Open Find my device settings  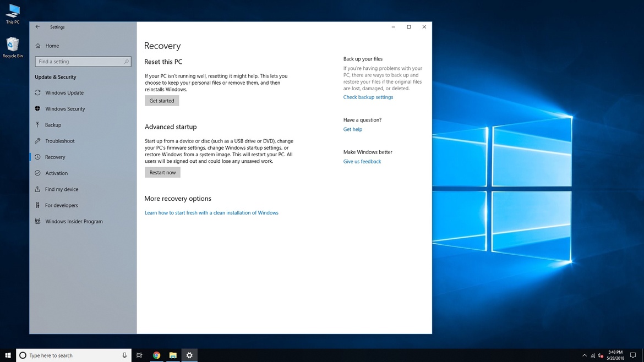click(x=62, y=189)
